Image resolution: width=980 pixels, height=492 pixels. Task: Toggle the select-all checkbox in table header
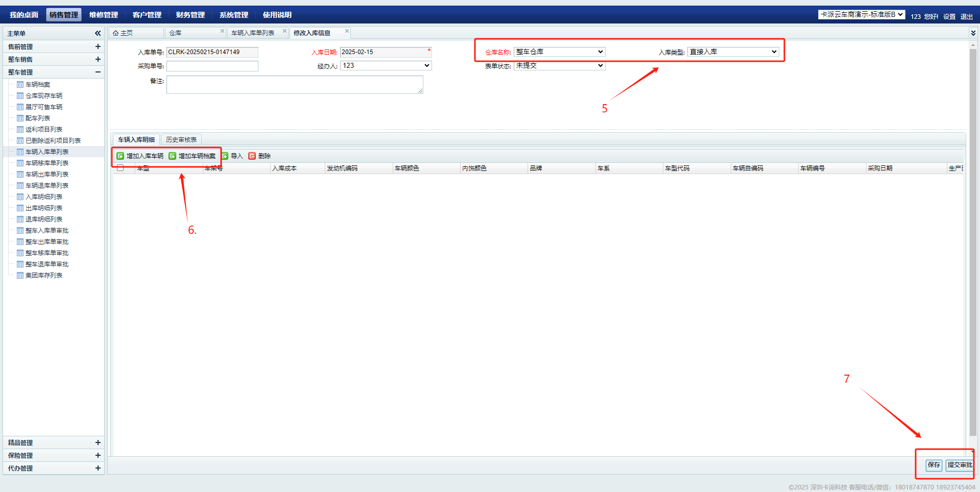(121, 168)
